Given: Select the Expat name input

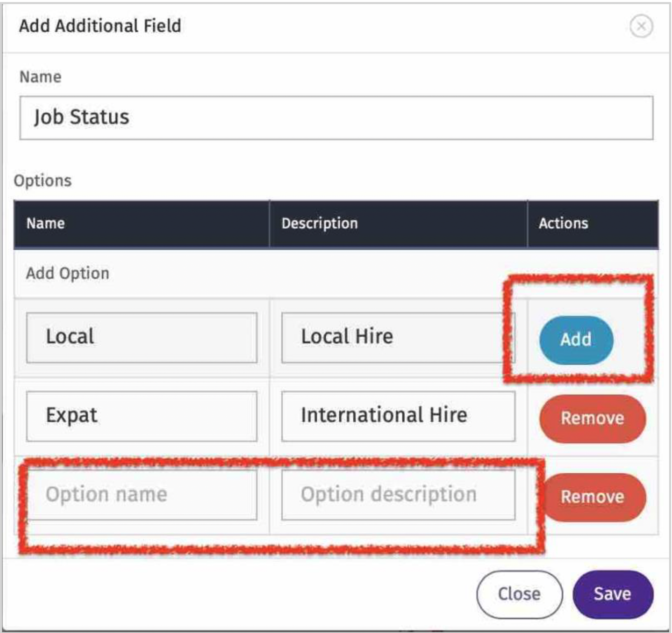Looking at the screenshot, I should pos(142,416).
